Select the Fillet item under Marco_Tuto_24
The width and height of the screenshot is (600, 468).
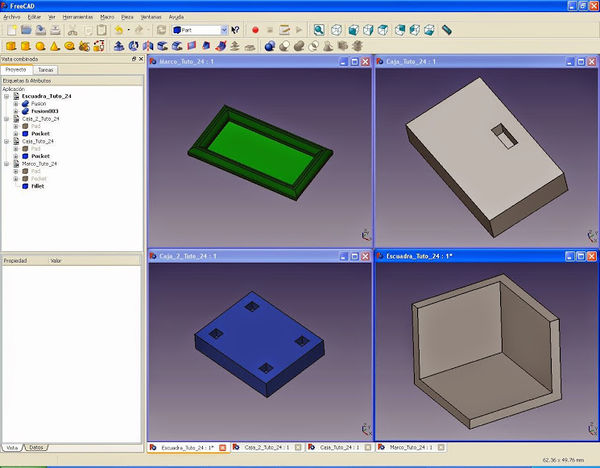[40, 186]
